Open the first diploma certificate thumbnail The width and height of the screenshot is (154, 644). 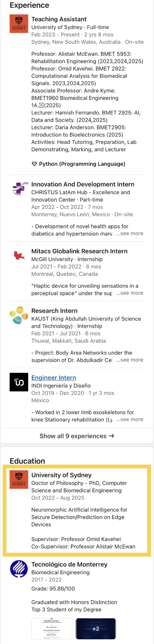coord(52,629)
